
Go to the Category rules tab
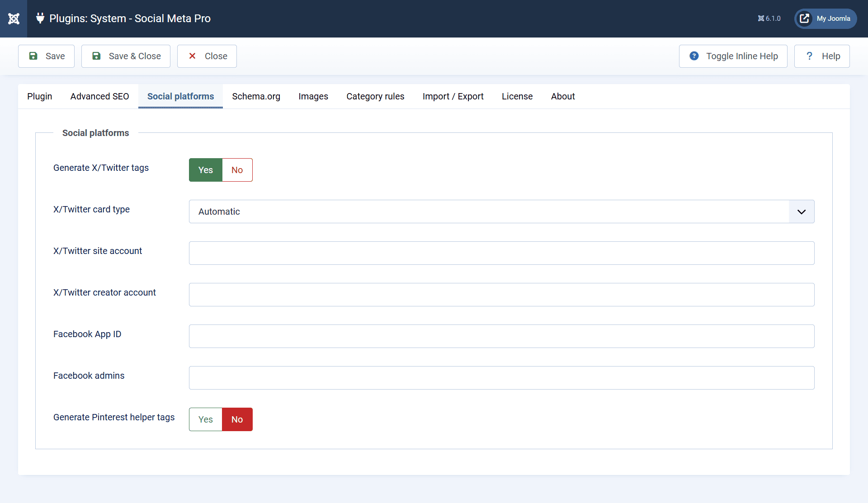tap(375, 96)
